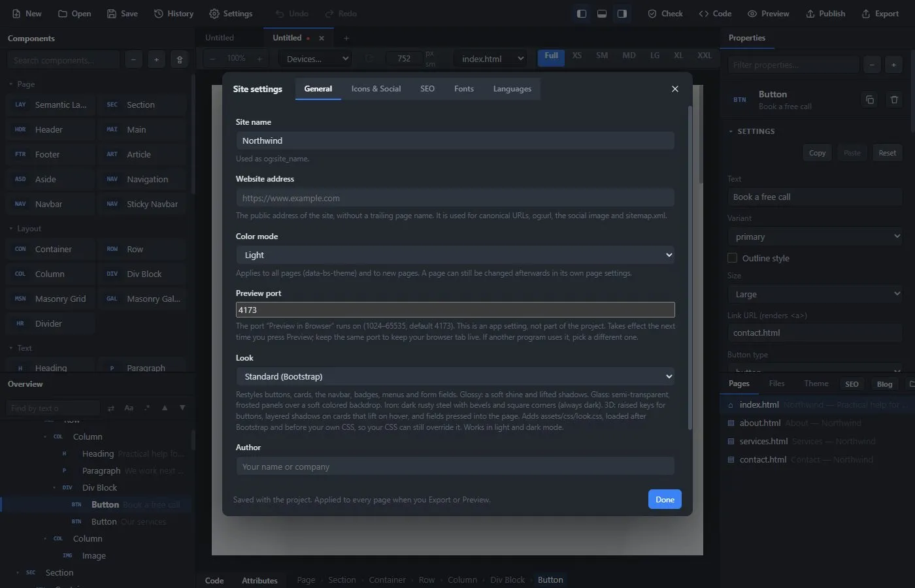Select the Full breakpoint view

[x=551, y=57]
